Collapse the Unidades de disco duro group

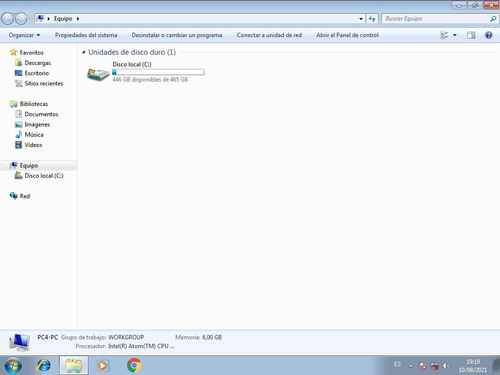tap(84, 52)
